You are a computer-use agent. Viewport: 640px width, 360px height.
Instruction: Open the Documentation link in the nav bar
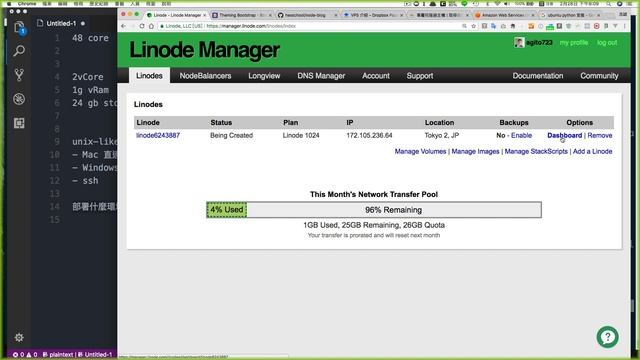coord(538,76)
